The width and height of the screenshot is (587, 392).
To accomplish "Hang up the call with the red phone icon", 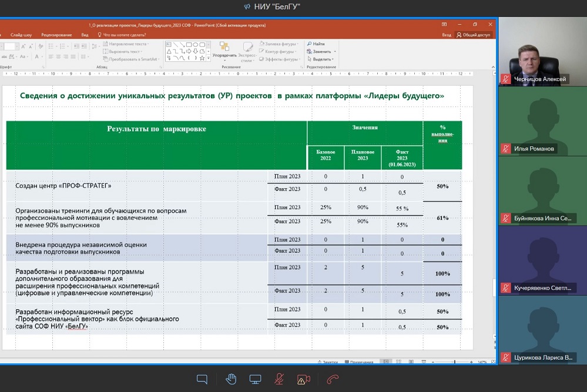I will (333, 380).
